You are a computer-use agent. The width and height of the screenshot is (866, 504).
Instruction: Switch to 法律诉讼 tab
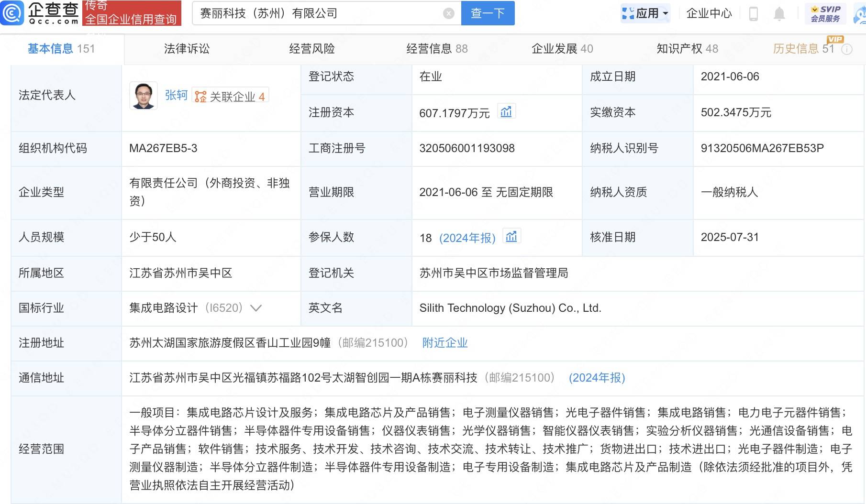pos(187,49)
